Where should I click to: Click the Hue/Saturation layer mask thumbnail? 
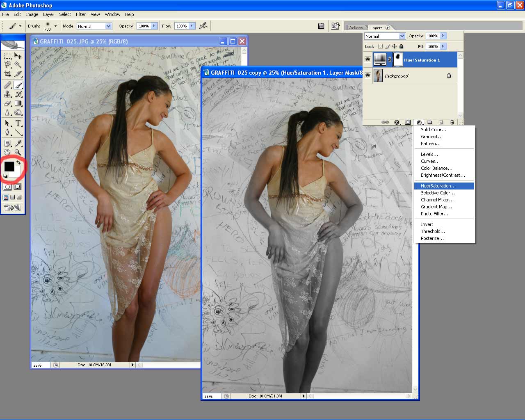397,59
